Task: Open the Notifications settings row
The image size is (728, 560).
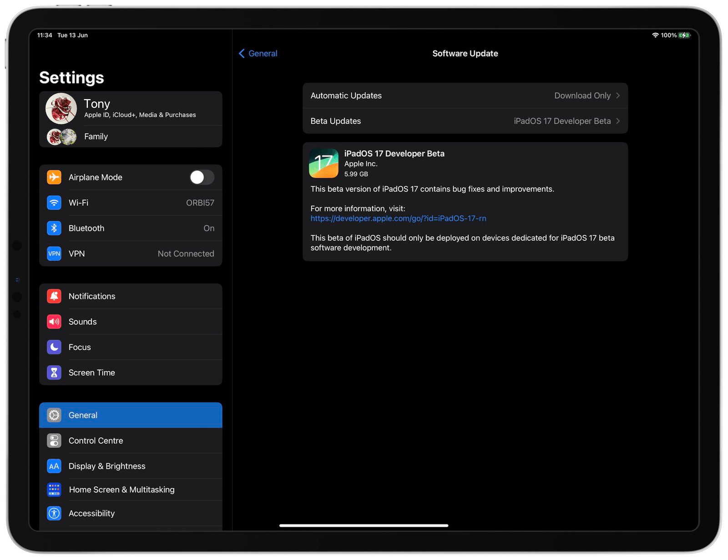Action: click(x=131, y=296)
